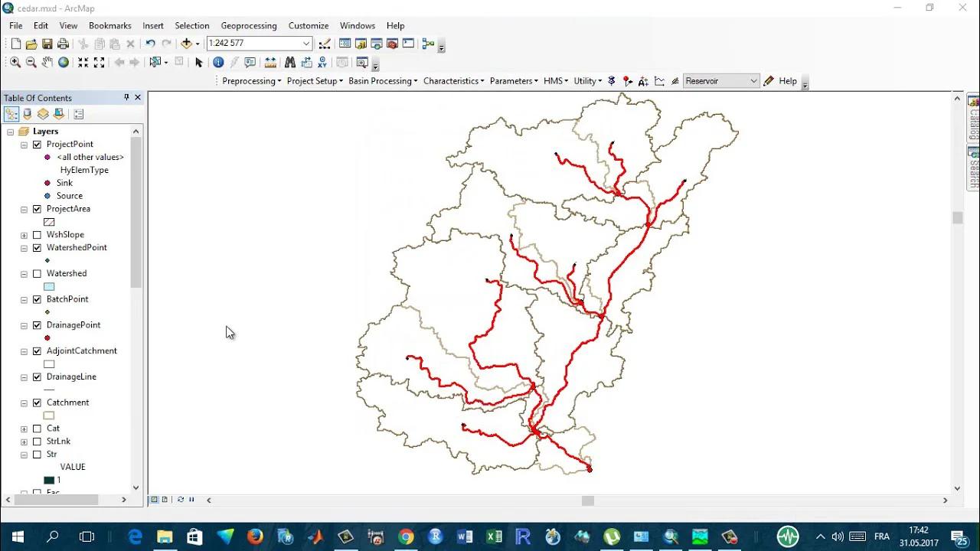Open the Preprocessing dropdown menu
The image size is (980, 551).
click(252, 81)
